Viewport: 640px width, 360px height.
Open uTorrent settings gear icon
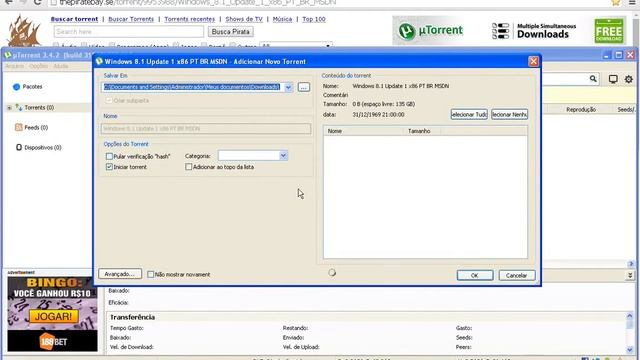[x=629, y=79]
